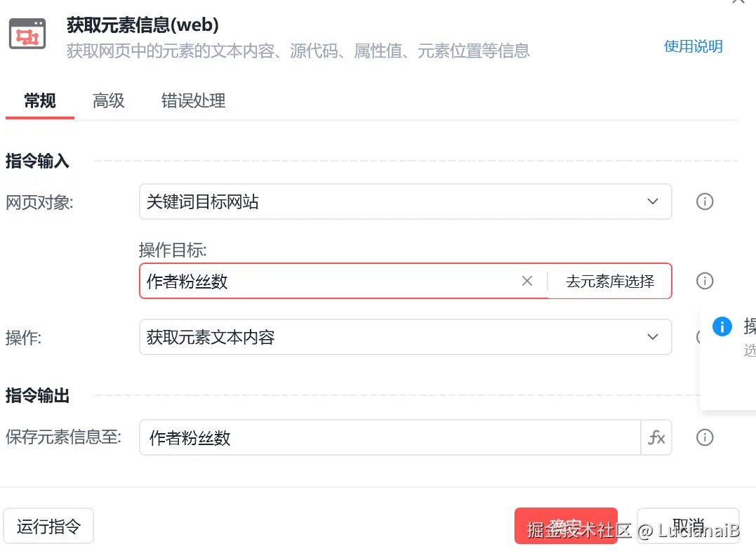Image resolution: width=756 pixels, height=556 pixels.
Task: Click the 取消 button
Action: 688,526
